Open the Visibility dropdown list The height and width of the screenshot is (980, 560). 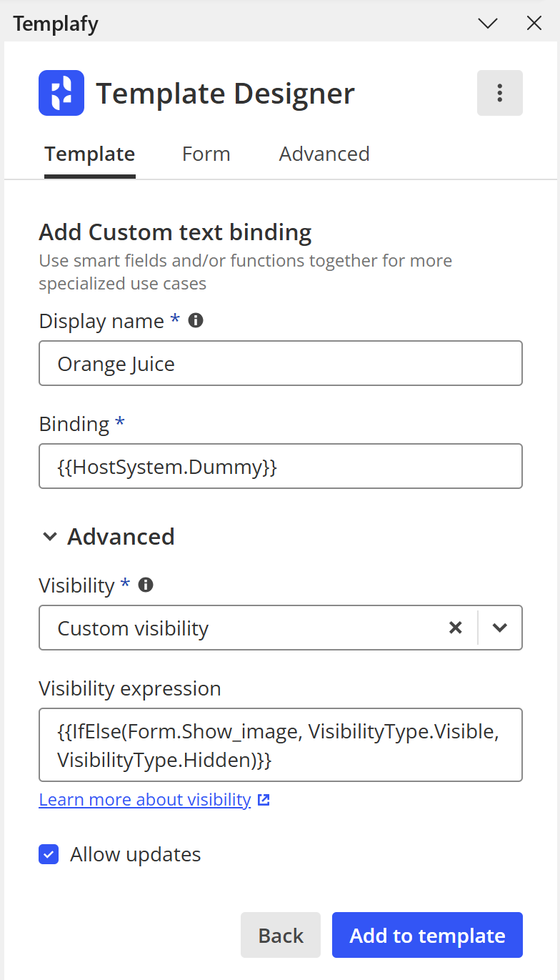pos(499,628)
